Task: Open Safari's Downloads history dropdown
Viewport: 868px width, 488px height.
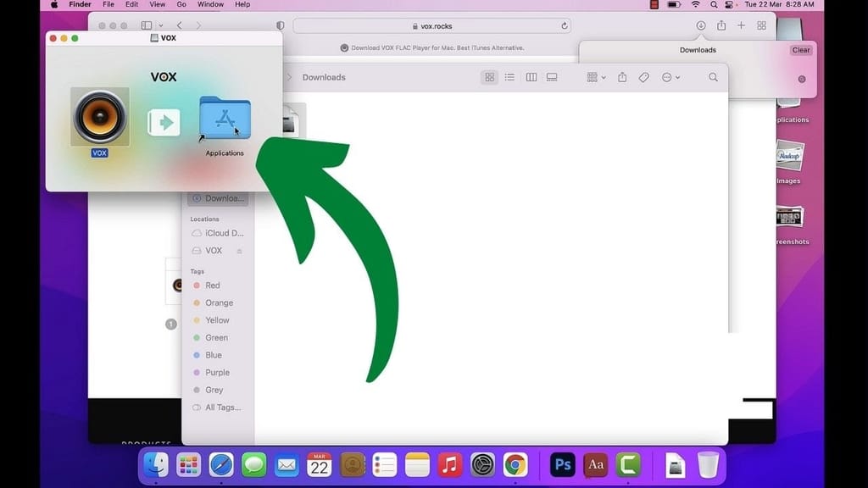Action: point(700,25)
